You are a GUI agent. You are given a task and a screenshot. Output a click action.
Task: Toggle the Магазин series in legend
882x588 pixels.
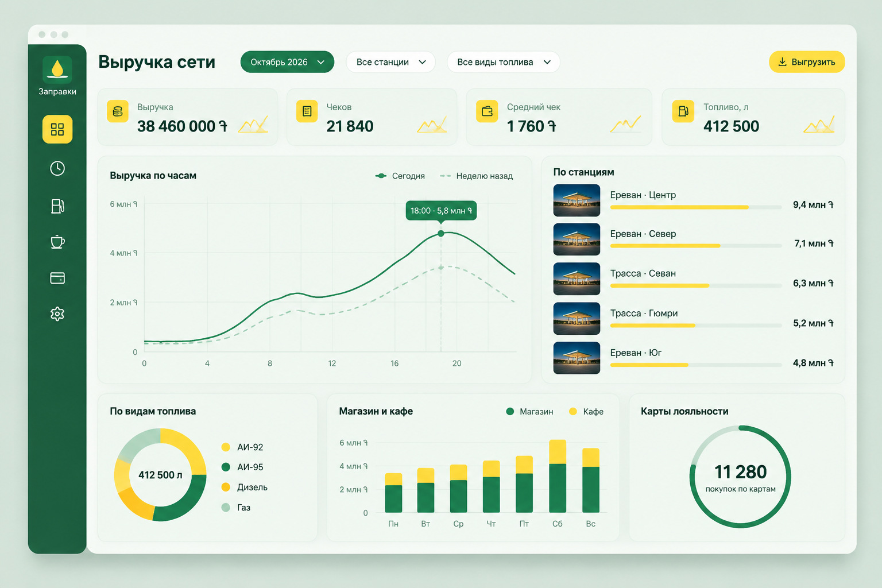(x=529, y=412)
